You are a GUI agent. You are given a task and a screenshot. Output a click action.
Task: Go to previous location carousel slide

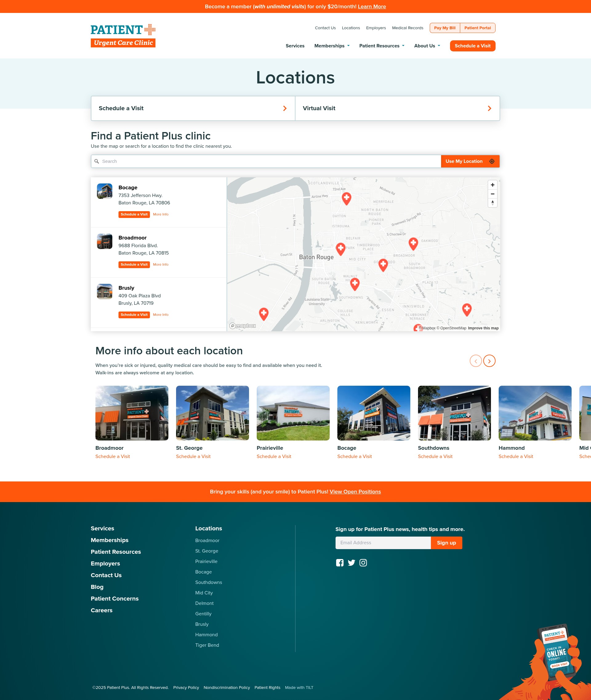click(x=476, y=361)
